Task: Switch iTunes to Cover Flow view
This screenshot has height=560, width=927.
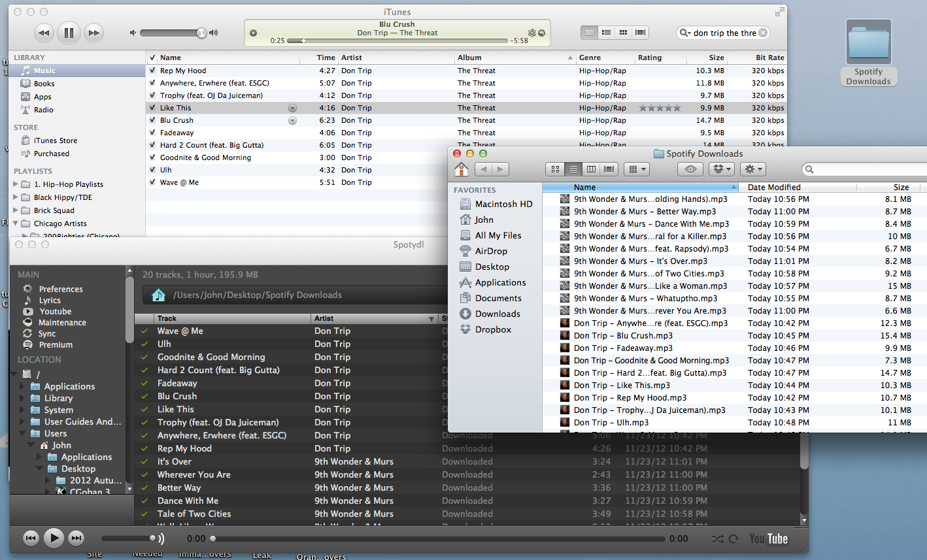Action: point(640,33)
